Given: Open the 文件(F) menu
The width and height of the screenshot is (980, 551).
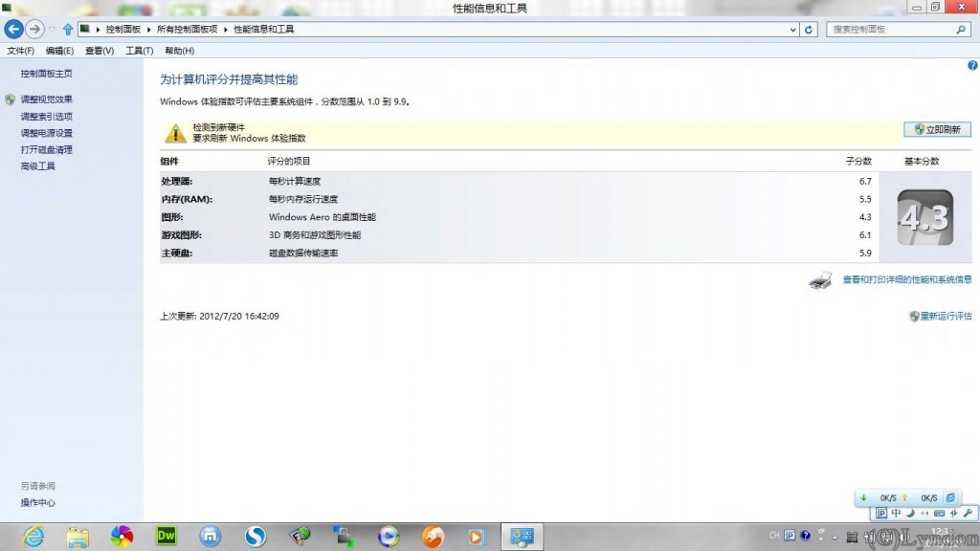Looking at the screenshot, I should pos(21,51).
